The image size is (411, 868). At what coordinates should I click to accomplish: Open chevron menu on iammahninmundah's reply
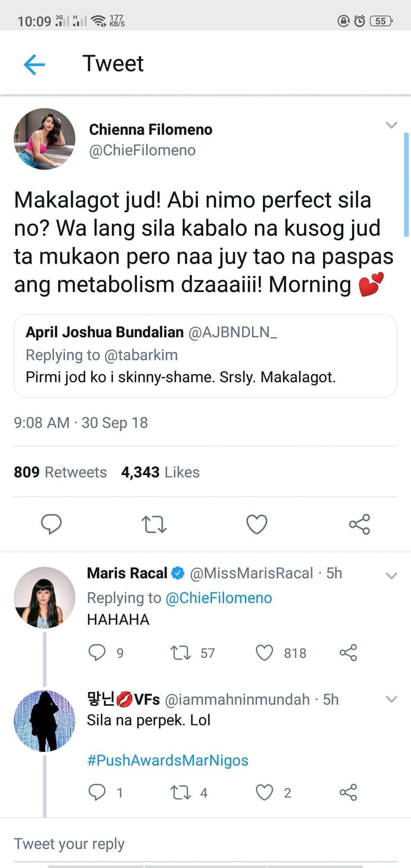(391, 700)
